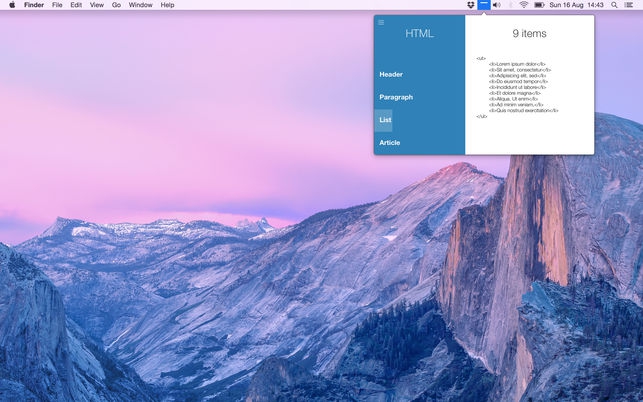The height and width of the screenshot is (402, 643).
Task: Open the Edit menu
Action: coord(76,5)
